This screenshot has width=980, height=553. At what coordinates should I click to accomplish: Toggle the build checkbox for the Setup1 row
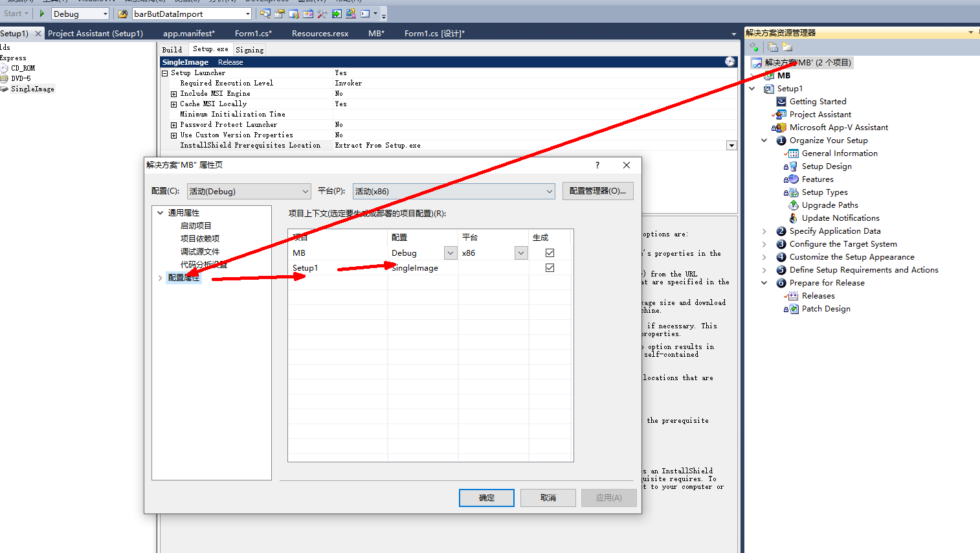pos(550,268)
